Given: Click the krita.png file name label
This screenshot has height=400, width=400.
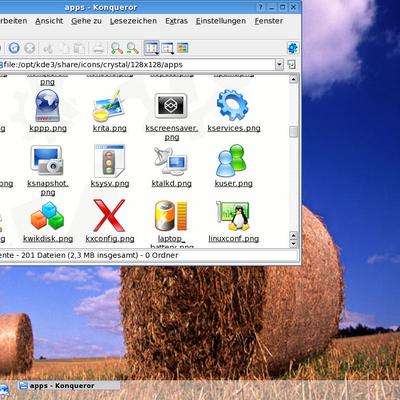Looking at the screenshot, I should pos(110,128).
